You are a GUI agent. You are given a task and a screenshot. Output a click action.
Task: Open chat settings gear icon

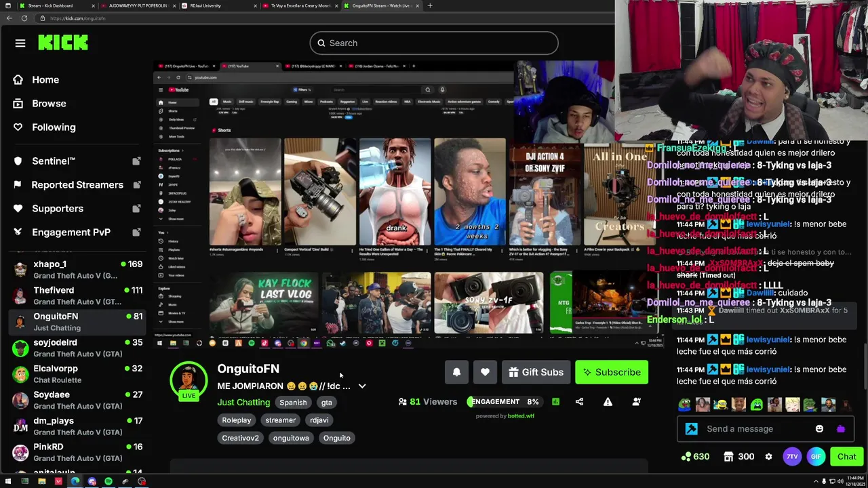pos(768,457)
